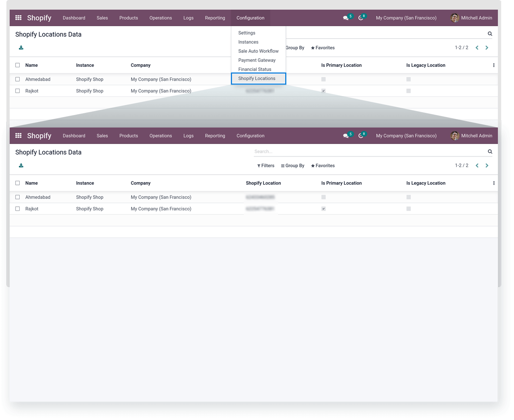Expand Favorites dropdown in upper screenshot
The width and height of the screenshot is (514, 420).
[323, 47]
